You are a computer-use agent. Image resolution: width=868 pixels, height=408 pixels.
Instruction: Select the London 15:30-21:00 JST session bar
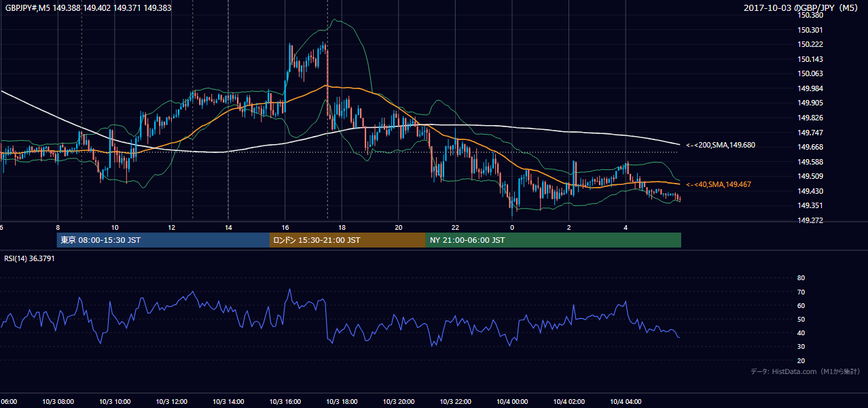(347, 240)
